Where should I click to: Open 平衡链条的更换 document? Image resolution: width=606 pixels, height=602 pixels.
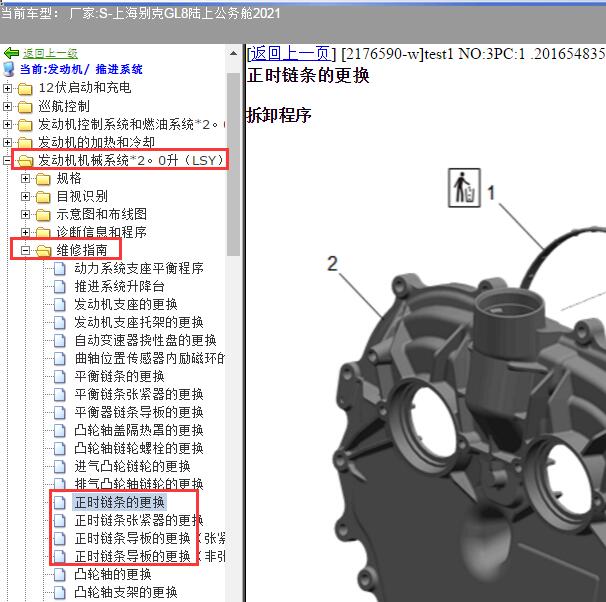(x=119, y=376)
